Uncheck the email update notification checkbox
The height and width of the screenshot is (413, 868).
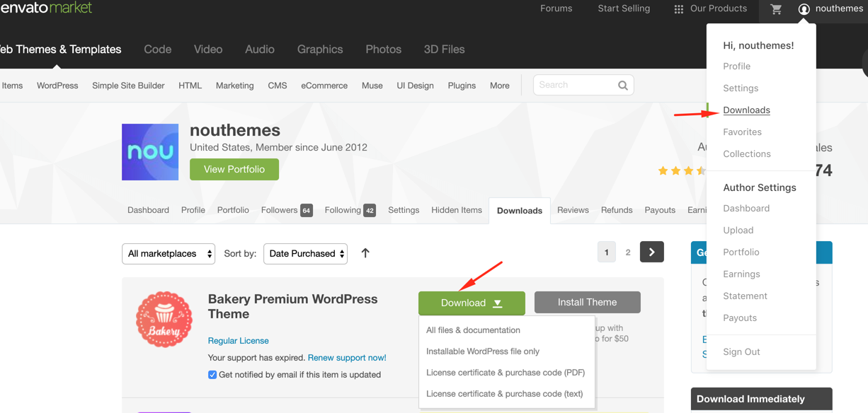[x=212, y=375]
